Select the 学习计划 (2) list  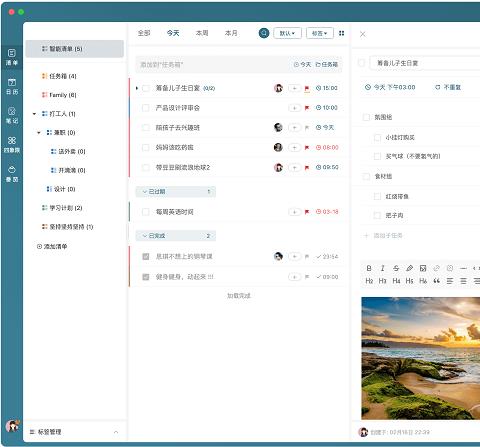(x=62, y=208)
